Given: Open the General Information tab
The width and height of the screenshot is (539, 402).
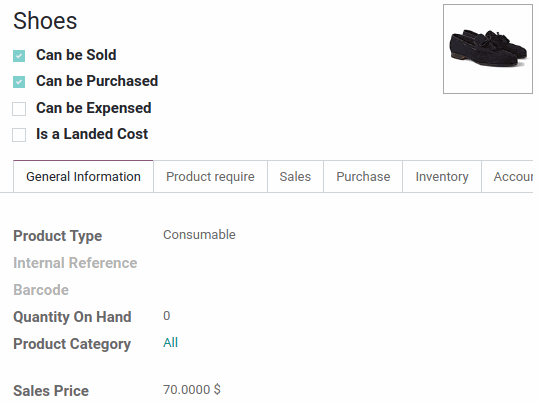Looking at the screenshot, I should click(83, 176).
